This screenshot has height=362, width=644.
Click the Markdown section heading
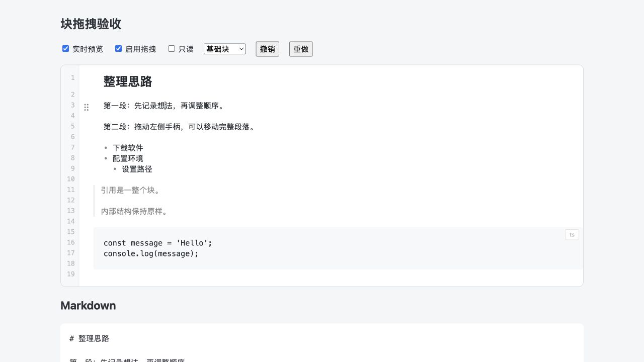pos(88,306)
